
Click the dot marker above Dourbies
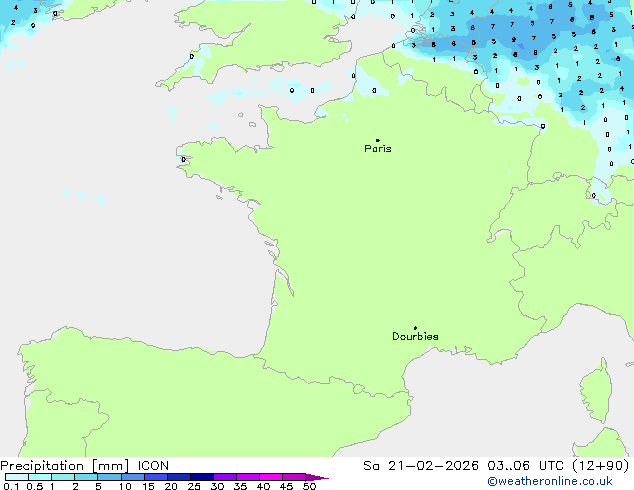pyautogui.click(x=415, y=328)
